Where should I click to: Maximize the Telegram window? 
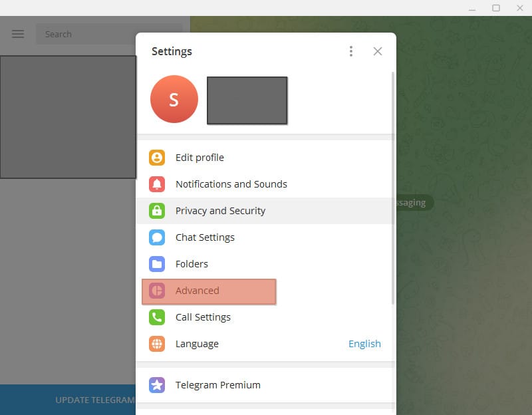click(495, 8)
